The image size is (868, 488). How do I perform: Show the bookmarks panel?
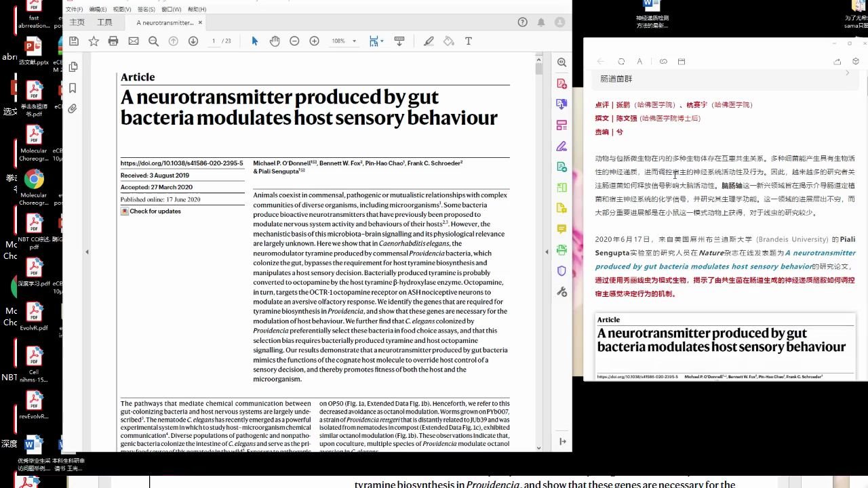click(73, 87)
